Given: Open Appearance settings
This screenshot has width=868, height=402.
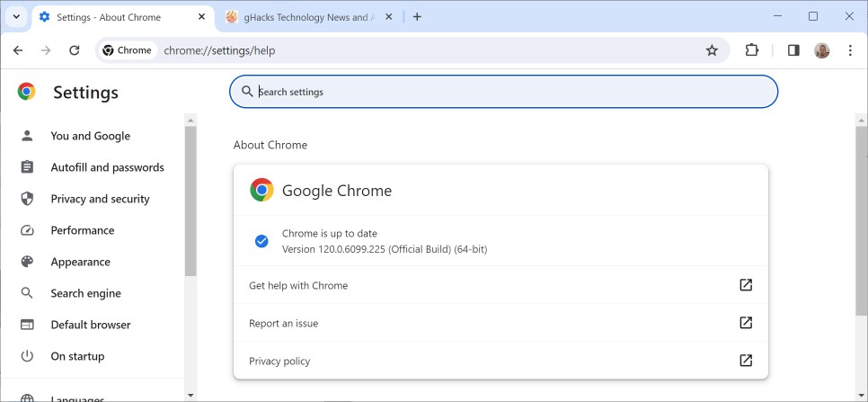Looking at the screenshot, I should tap(92, 262).
